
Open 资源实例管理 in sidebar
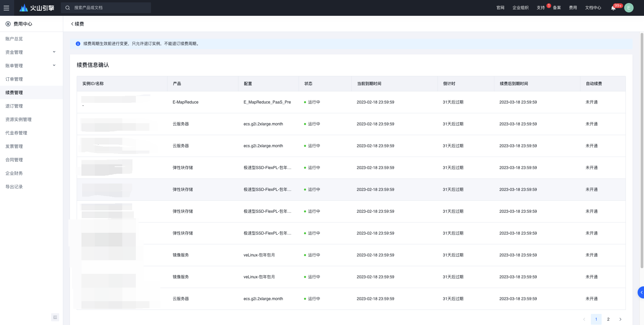click(31, 119)
